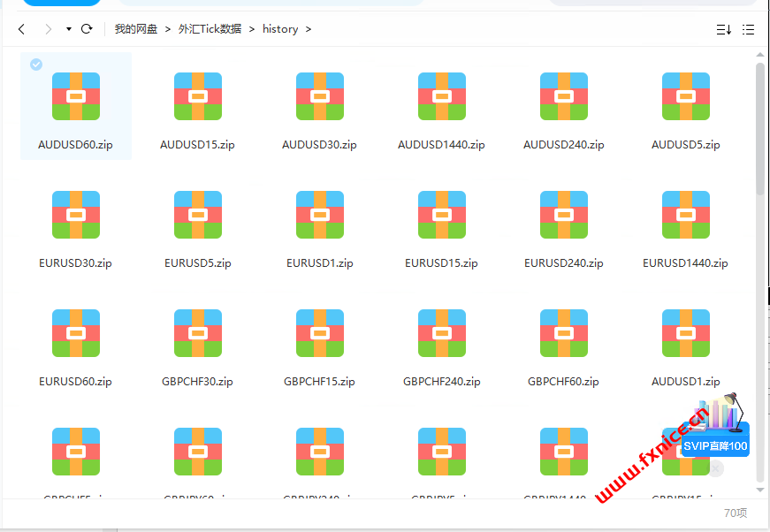Screen dimensions: 770x532
Task: Refresh the current folder listing
Action: coord(87,29)
